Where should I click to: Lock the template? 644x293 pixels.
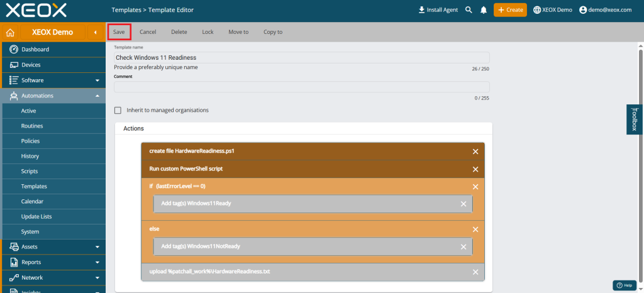(208, 32)
